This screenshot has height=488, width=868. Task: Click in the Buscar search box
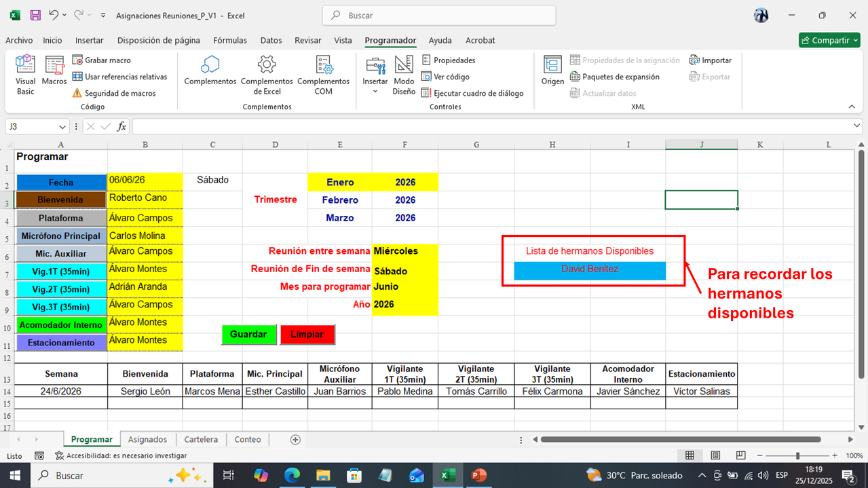439,15
